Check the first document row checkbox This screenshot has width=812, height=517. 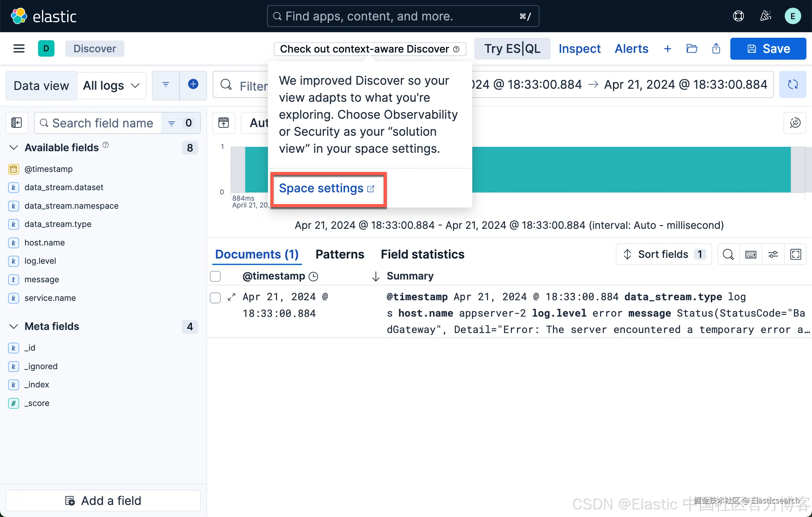[x=215, y=297]
